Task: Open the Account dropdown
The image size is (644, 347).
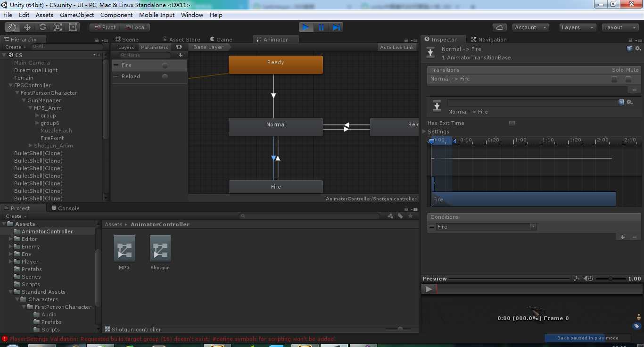Action: (530, 27)
